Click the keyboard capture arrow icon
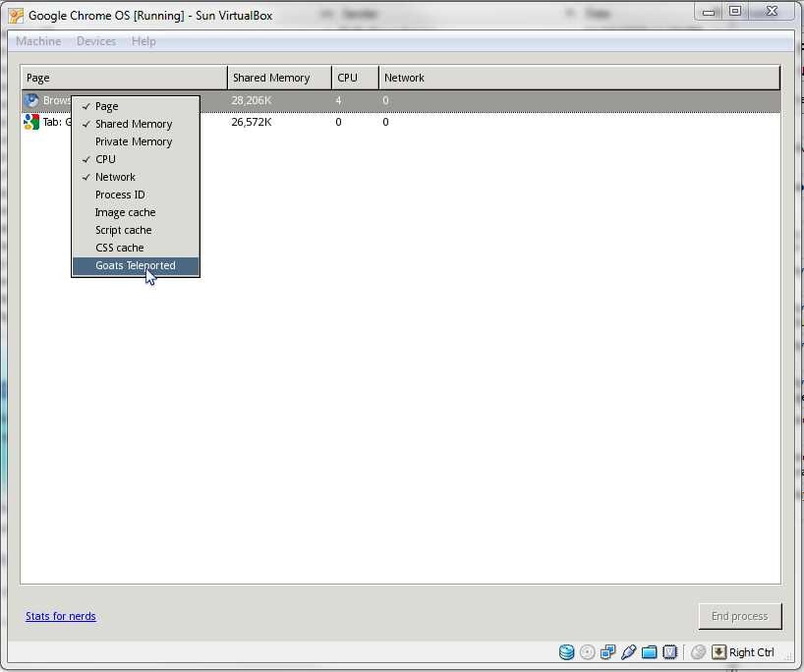804x672 pixels. coord(718,652)
